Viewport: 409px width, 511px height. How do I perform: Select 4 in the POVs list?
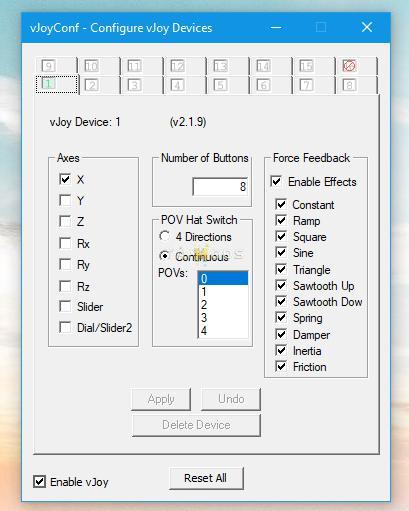(x=223, y=331)
